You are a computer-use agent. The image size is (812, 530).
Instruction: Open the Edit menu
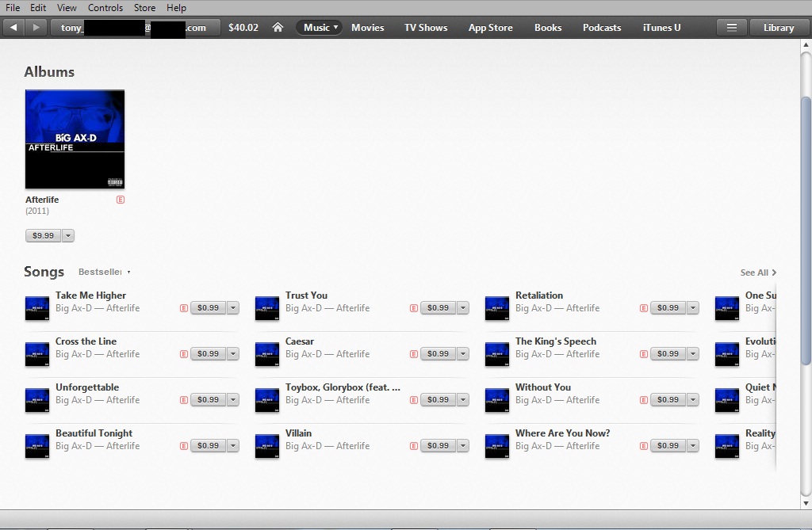(38, 8)
